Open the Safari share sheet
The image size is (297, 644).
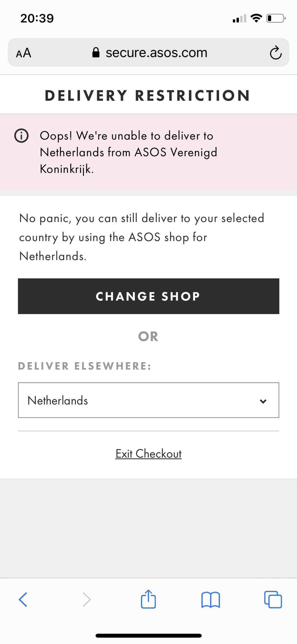tap(148, 599)
